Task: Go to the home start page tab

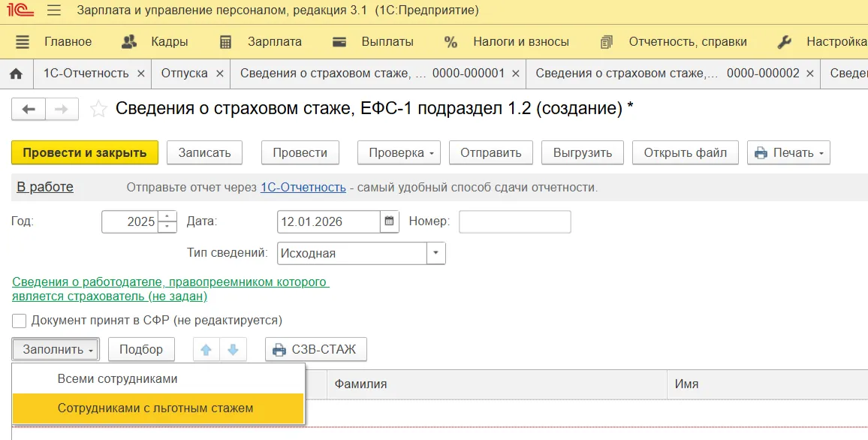Action: 16,74
